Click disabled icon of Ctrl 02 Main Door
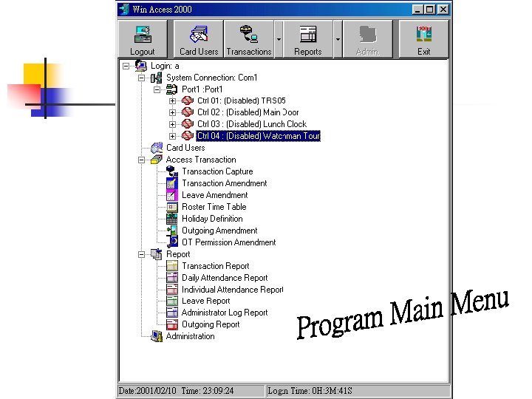 [187, 112]
